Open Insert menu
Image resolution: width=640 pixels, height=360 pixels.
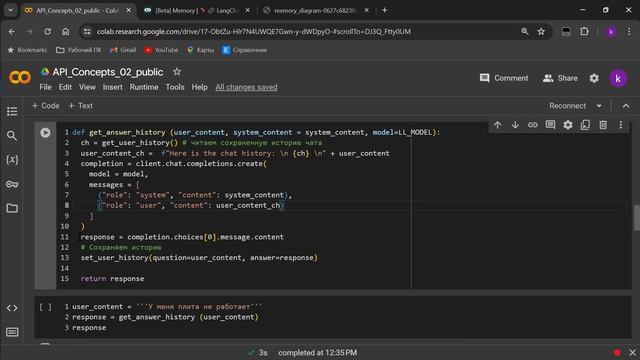point(113,87)
